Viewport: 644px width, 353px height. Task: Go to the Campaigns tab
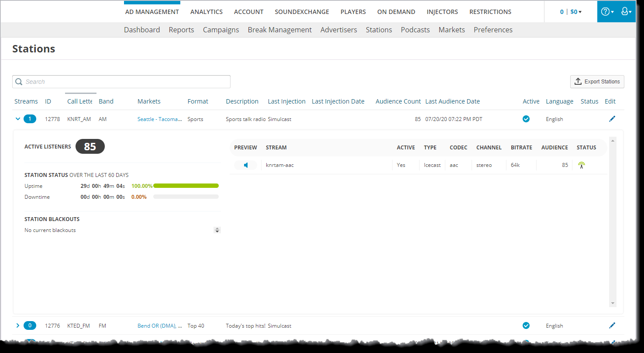pos(221,30)
